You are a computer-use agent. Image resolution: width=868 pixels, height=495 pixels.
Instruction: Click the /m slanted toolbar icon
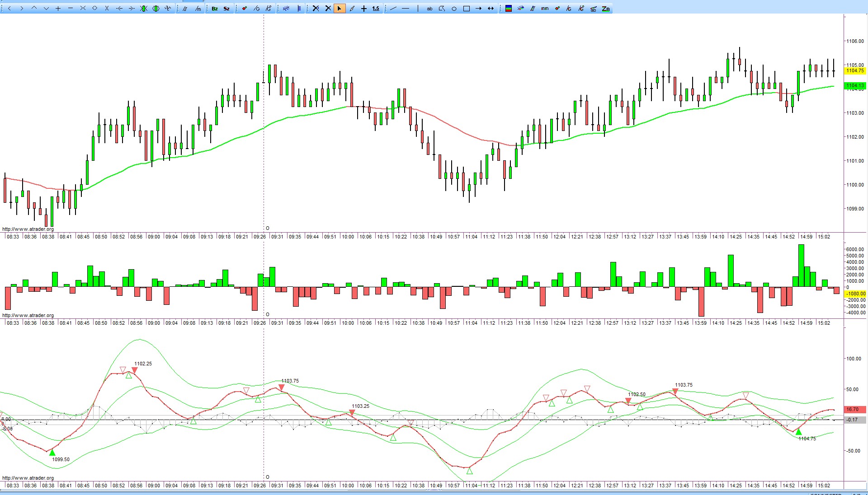pos(198,9)
